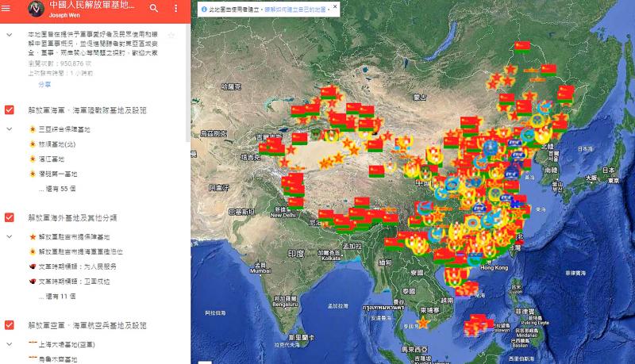
Task: Show more items via ...還有 55 個
Action: click(57, 190)
